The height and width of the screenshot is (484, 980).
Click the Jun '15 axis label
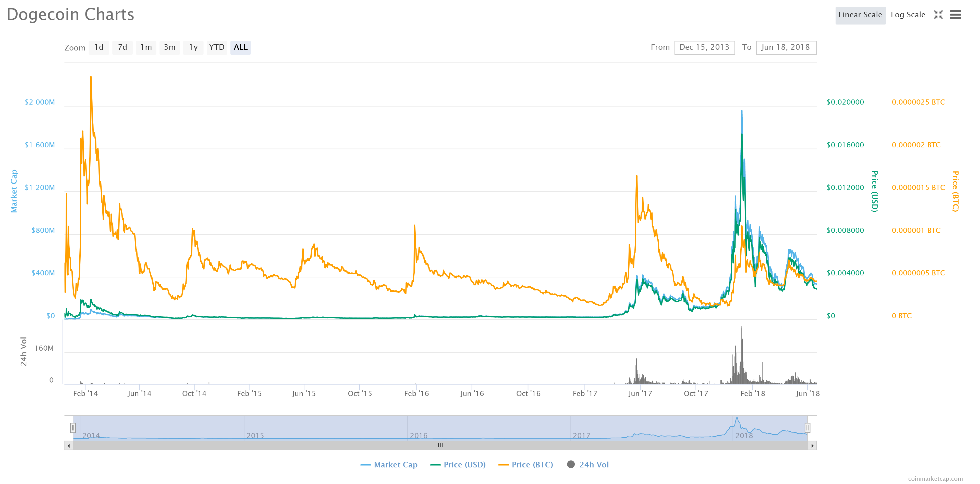tap(304, 394)
